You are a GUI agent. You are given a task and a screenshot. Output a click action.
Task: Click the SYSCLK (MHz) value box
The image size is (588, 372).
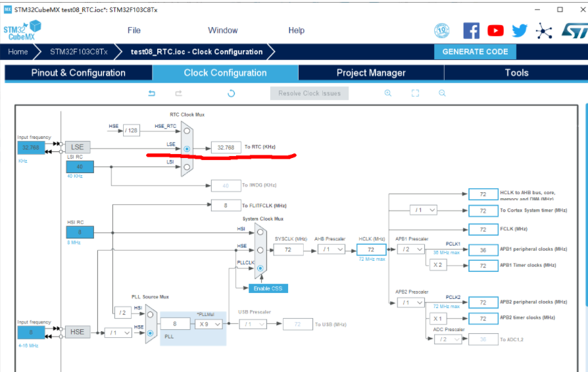click(288, 250)
